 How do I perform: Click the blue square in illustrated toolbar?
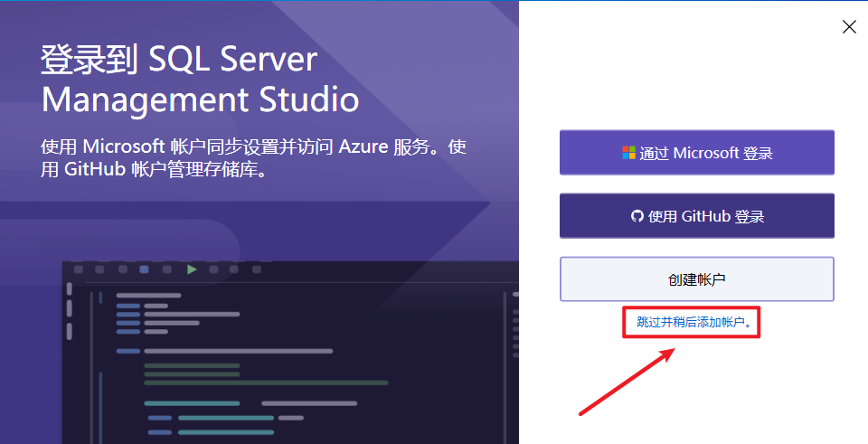coord(145,269)
